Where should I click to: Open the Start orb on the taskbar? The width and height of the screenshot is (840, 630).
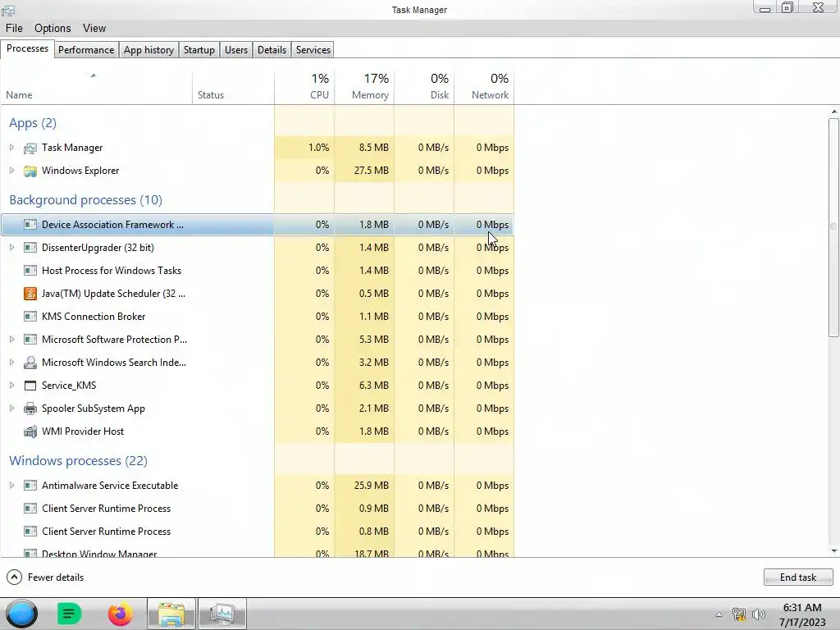pyautogui.click(x=22, y=614)
